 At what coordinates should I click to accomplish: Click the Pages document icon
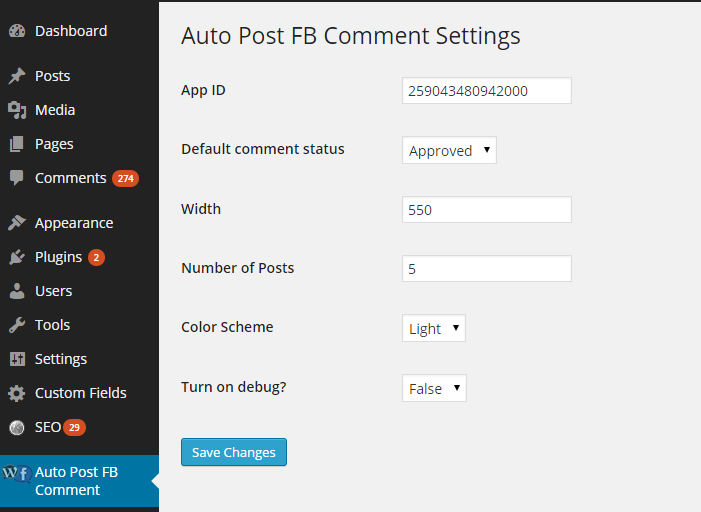17,144
